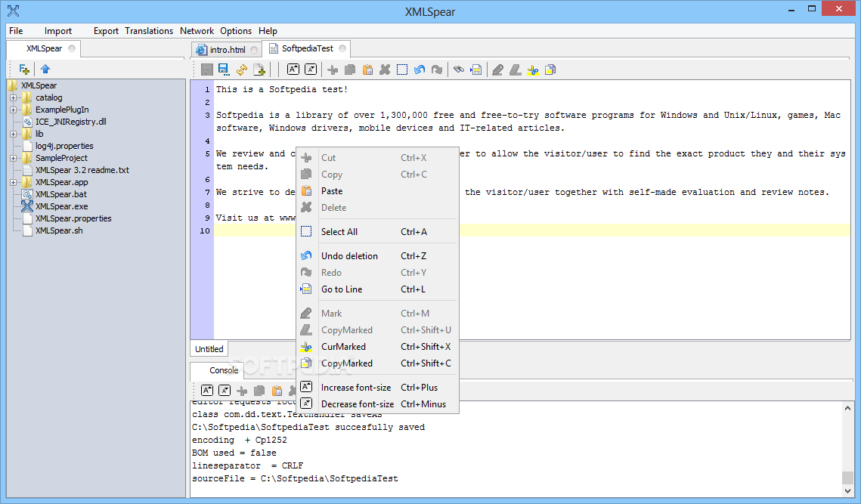The width and height of the screenshot is (861, 504).
Task: Click the Paste clipboard icon in editor toolbar
Action: [367, 70]
